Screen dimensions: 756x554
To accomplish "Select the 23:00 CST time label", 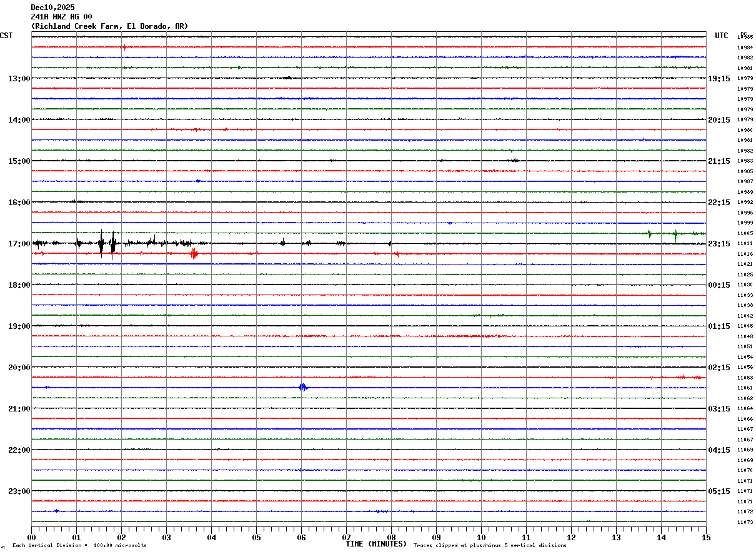I will point(19,491).
